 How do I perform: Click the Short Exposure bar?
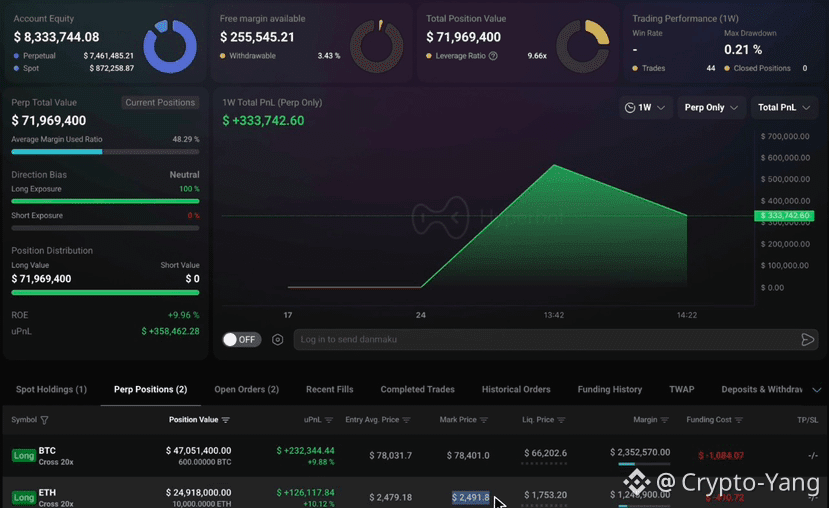point(105,228)
